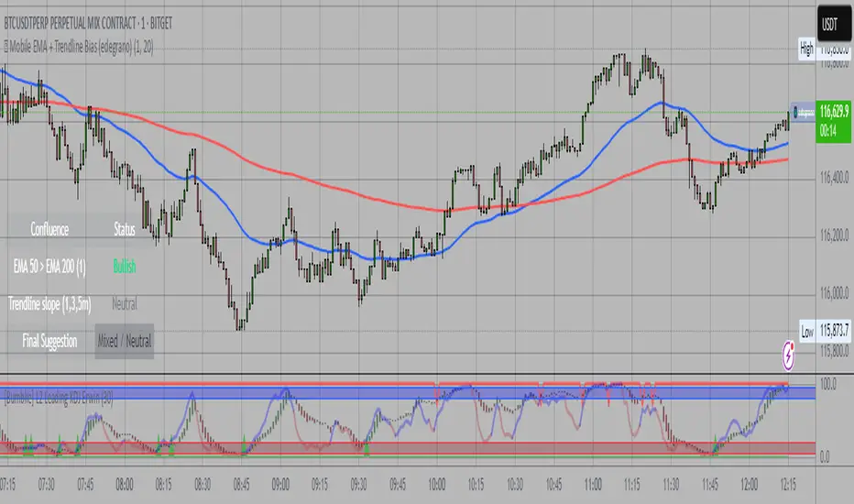This screenshot has width=854, height=504.
Task: Click the Mixed / Neutral final suggestion box
Action: (x=125, y=341)
